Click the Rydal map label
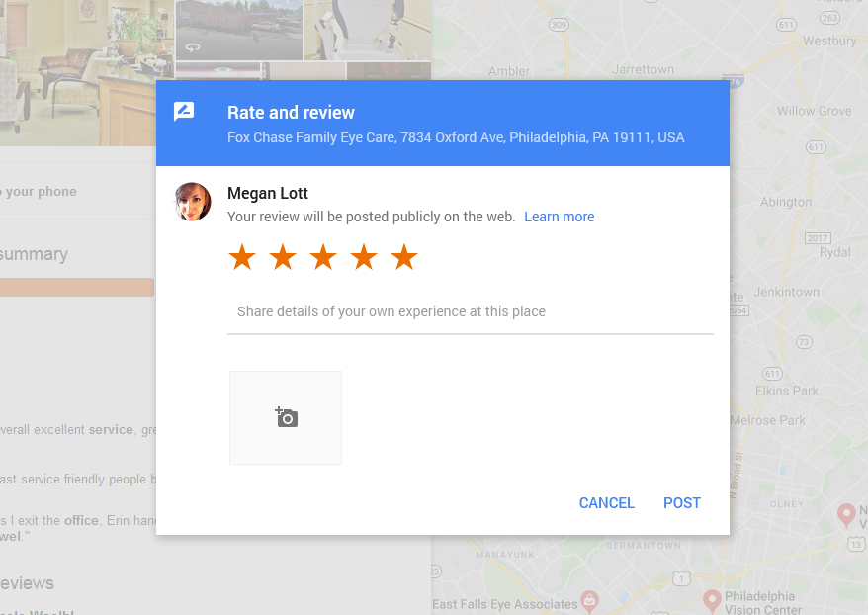 point(834,252)
